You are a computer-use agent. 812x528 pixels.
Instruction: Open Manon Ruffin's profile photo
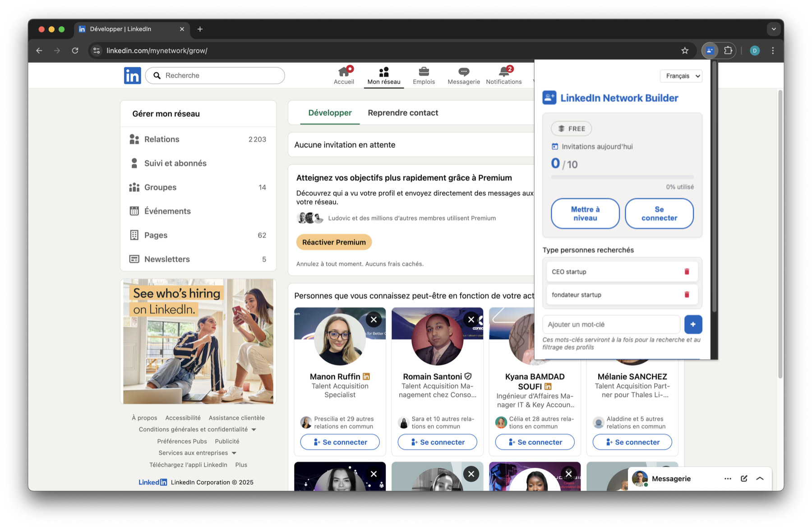coord(340,339)
